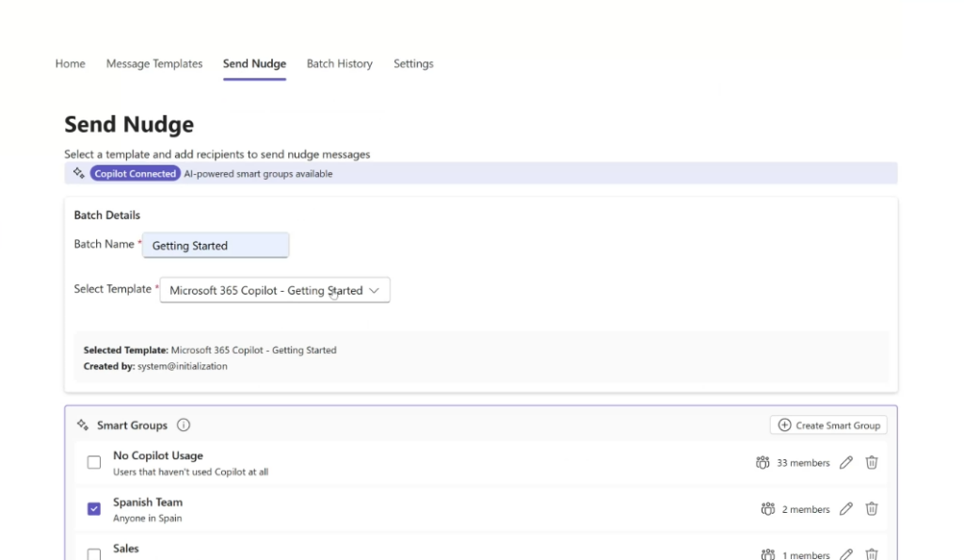The image size is (964, 560).
Task: Delete the No Copilot Usage smart group
Action: coord(872,462)
